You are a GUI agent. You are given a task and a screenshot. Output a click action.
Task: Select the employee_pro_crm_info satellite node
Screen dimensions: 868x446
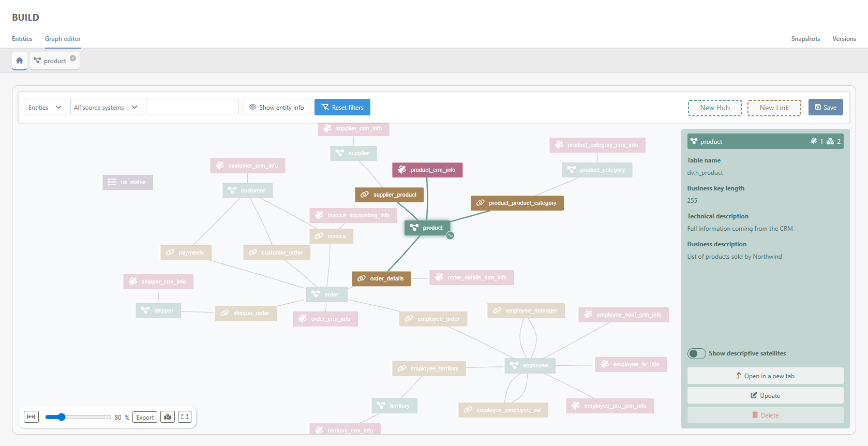(610, 406)
